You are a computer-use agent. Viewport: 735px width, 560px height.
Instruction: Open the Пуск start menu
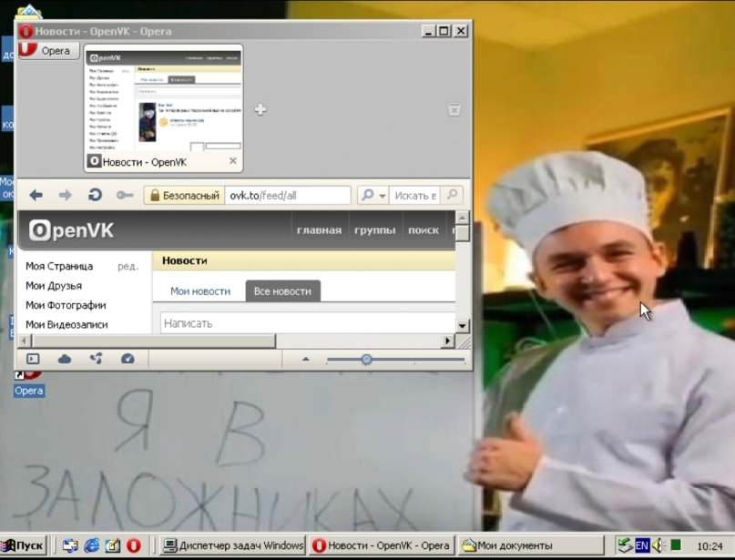(x=24, y=545)
